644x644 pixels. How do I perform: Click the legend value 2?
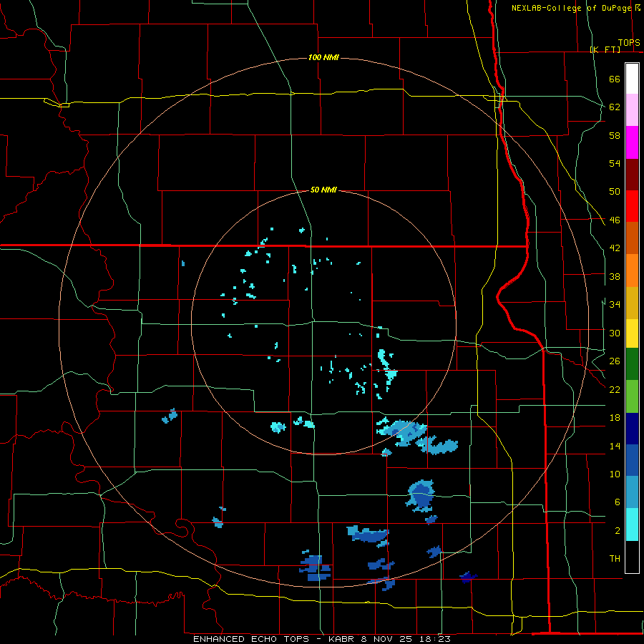pyautogui.click(x=618, y=530)
